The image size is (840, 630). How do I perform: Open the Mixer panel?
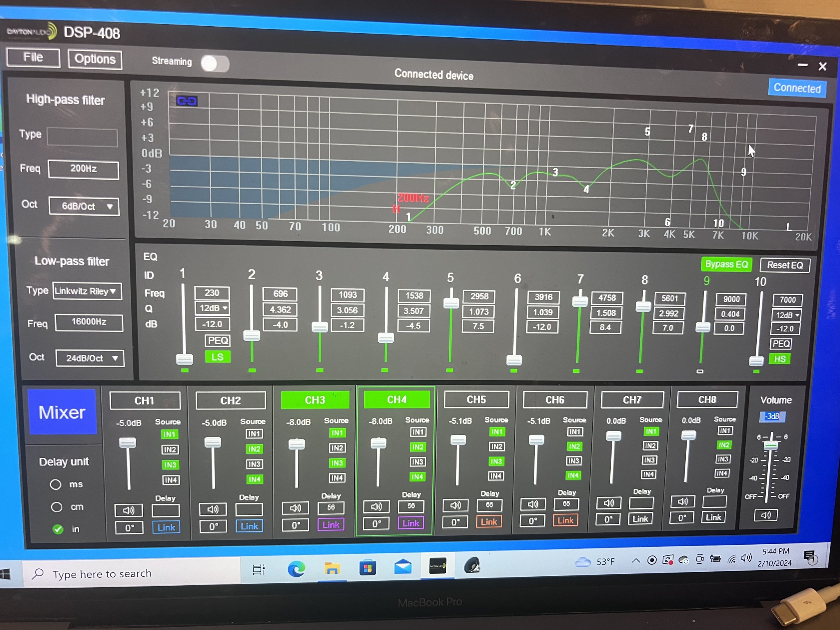(62, 412)
